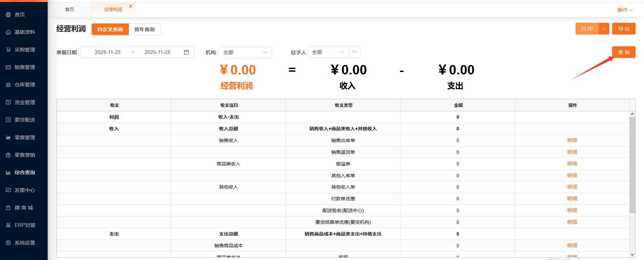
Task: Switch to the 首页 tab
Action: pyautogui.click(x=69, y=9)
